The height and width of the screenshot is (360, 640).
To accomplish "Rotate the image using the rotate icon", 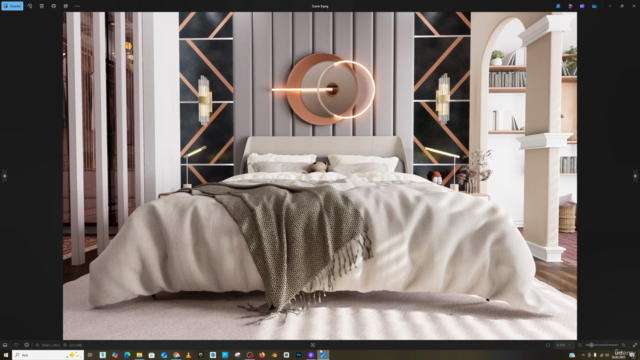I will pos(30,6).
